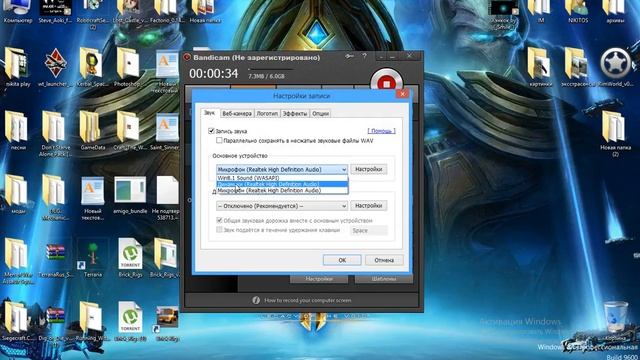
Task: Open the Lost_Castle folder icon
Action: (129, 11)
